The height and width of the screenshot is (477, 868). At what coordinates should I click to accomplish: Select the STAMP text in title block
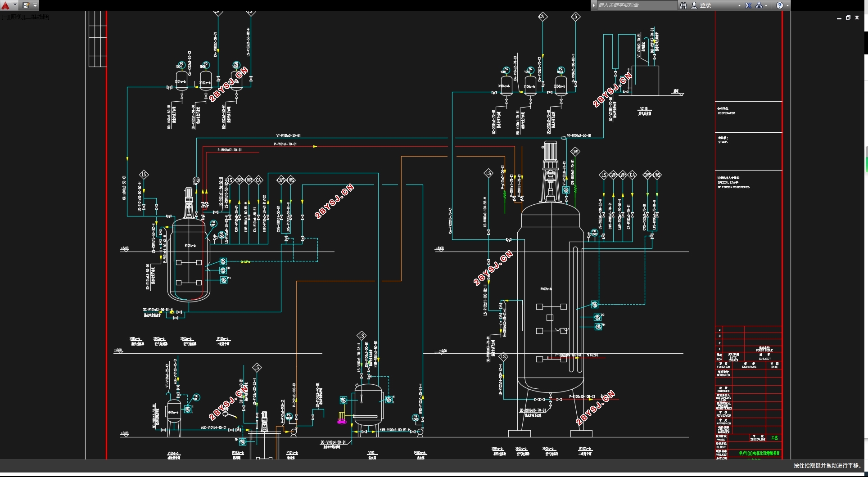coord(723,142)
